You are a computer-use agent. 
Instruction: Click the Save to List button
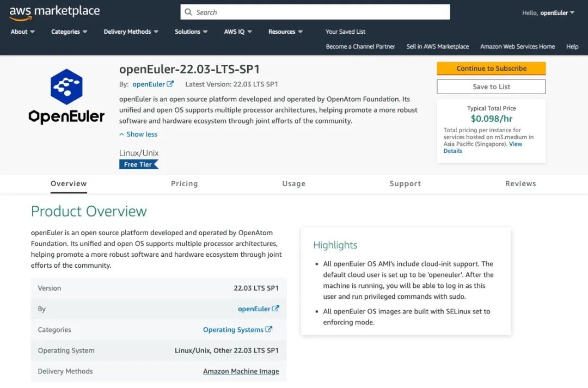click(x=491, y=87)
